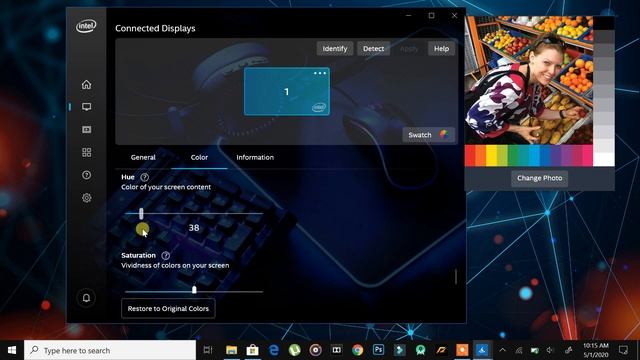Click the Saturation help question-mark icon
Image resolution: width=640 pixels, height=360 pixels.
(165, 256)
